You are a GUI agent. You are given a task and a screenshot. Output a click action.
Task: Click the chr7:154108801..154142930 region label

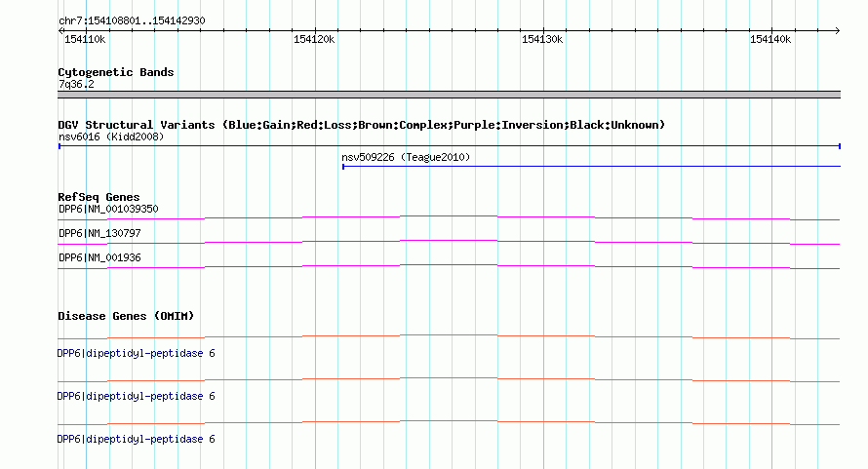point(132,20)
